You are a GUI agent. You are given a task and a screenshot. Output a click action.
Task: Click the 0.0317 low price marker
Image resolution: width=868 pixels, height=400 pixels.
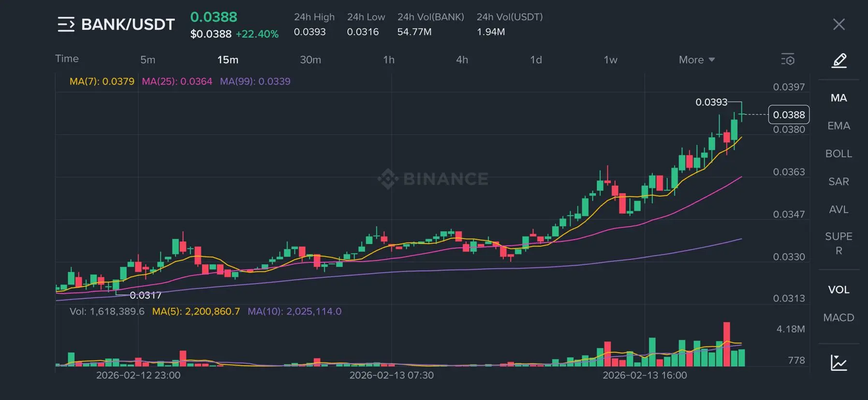point(146,295)
